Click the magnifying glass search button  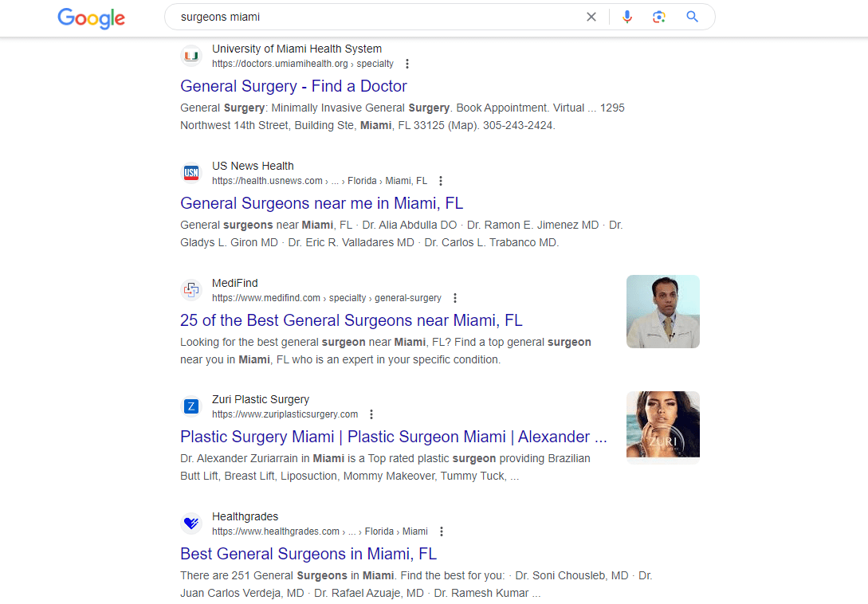[692, 18]
